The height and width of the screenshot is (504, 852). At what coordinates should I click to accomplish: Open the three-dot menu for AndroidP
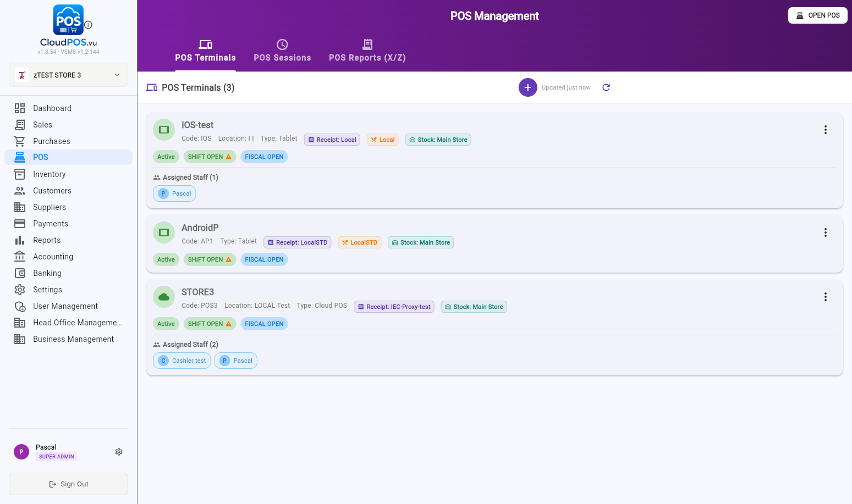pyautogui.click(x=825, y=232)
